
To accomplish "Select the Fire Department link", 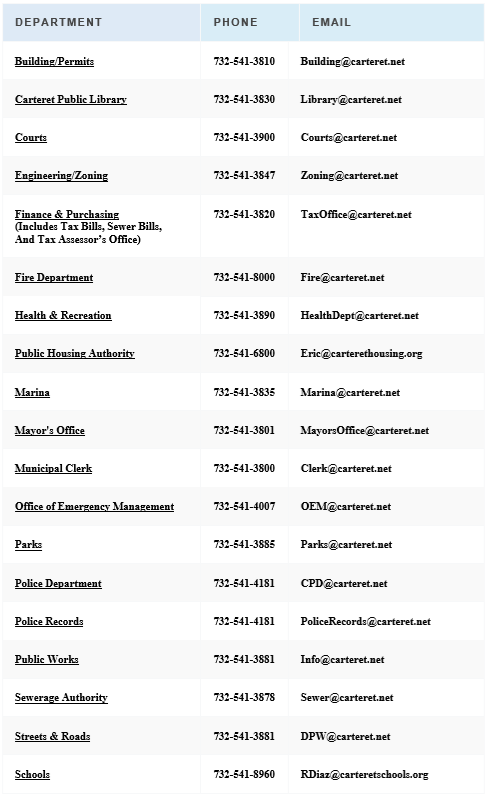I will pyautogui.click(x=54, y=278).
